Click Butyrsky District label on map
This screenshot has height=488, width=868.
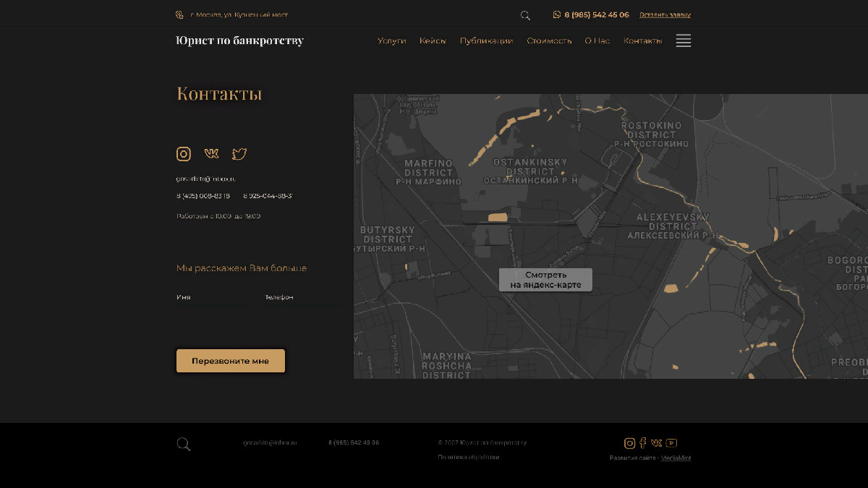tap(388, 239)
